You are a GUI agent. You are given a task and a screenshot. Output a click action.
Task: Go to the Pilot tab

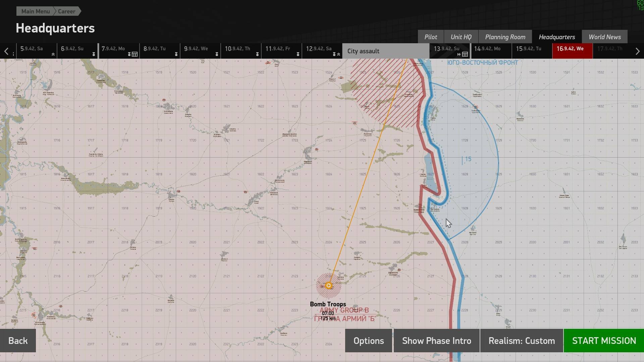431,37
